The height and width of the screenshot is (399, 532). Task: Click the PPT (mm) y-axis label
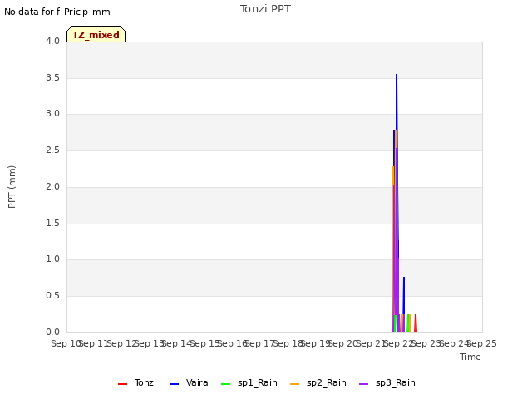[12, 187]
